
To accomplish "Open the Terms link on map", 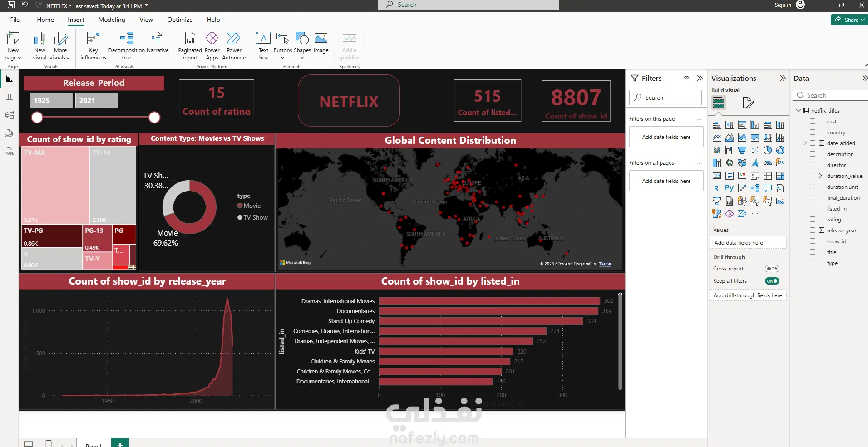I will click(605, 264).
